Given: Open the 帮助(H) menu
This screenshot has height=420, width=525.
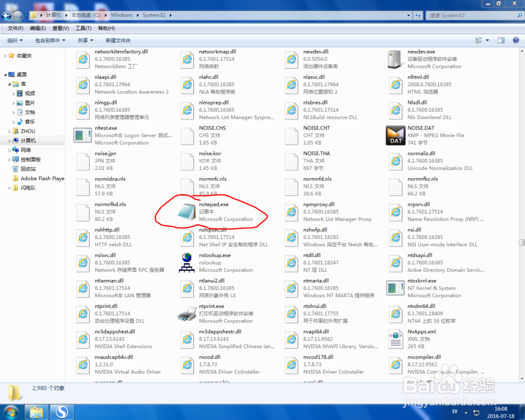Looking at the screenshot, I should tap(107, 28).
